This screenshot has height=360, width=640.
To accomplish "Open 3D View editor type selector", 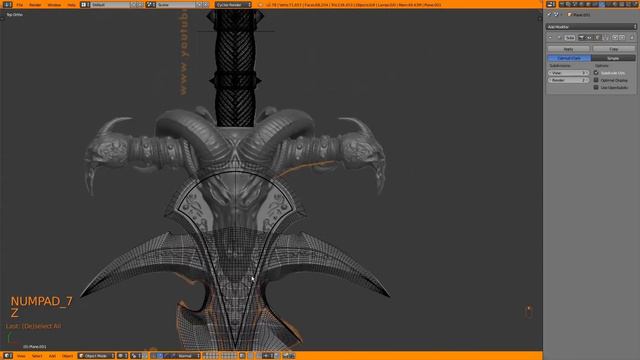I will coord(8,356).
